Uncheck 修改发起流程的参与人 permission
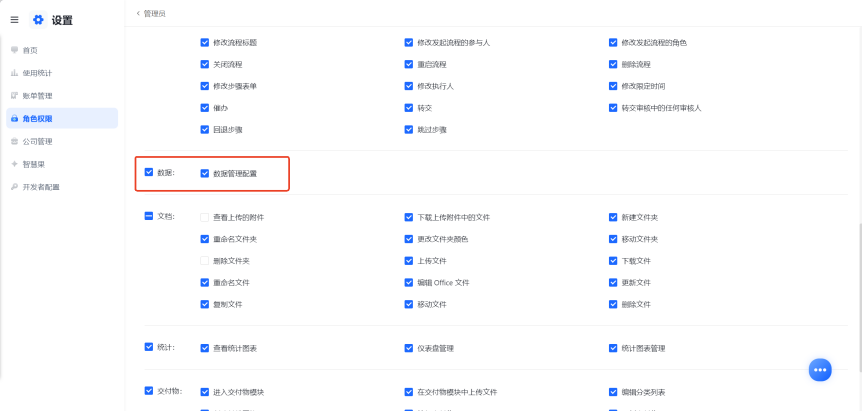Viewport: 862px width, 411px height. pos(408,42)
